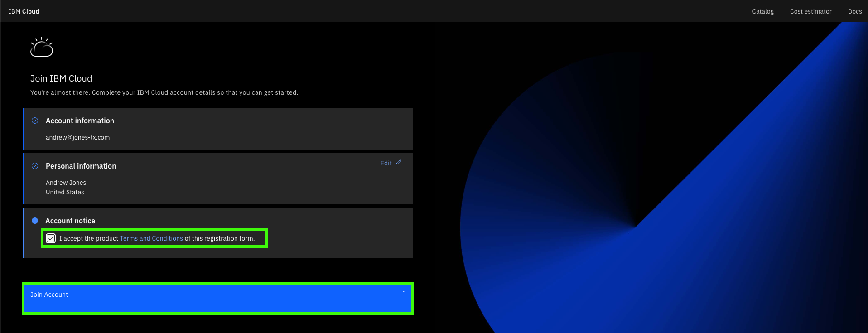Click the blue dot next to Account notice
Viewport: 868px width, 333px height.
(x=35, y=221)
